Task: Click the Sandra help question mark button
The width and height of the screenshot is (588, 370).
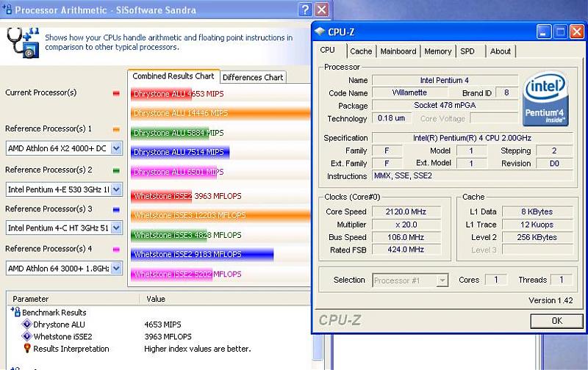Action: (305, 10)
